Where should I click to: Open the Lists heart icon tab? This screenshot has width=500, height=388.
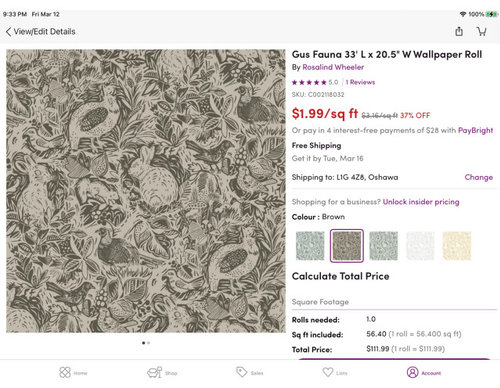[x=335, y=372]
